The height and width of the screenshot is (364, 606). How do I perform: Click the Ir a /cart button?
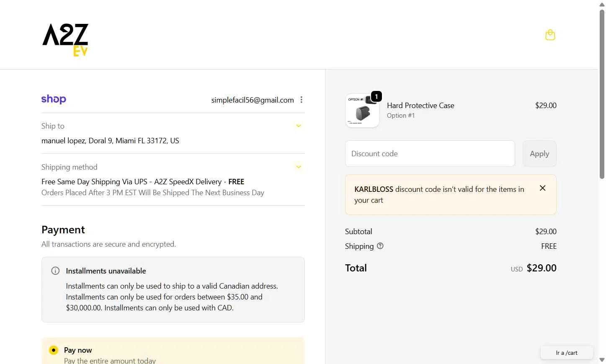[567, 353]
